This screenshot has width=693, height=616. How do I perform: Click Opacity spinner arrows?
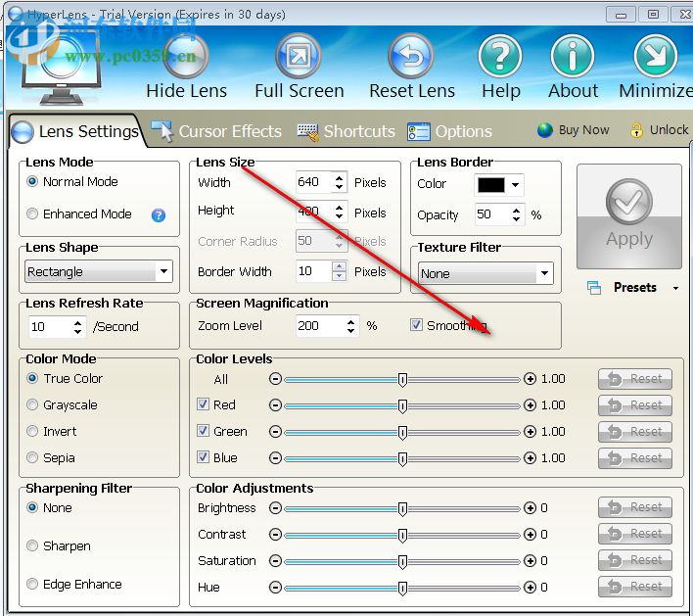point(516,214)
